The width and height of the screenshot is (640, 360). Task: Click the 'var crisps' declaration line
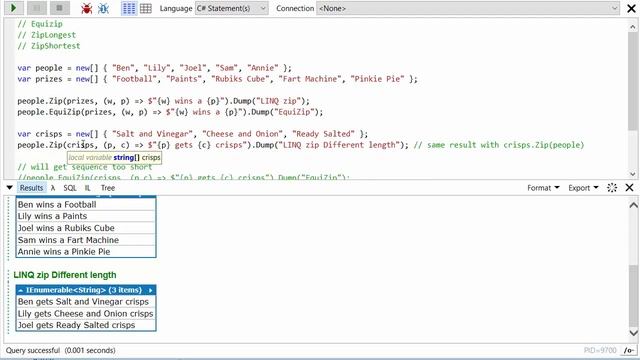[x=192, y=134]
